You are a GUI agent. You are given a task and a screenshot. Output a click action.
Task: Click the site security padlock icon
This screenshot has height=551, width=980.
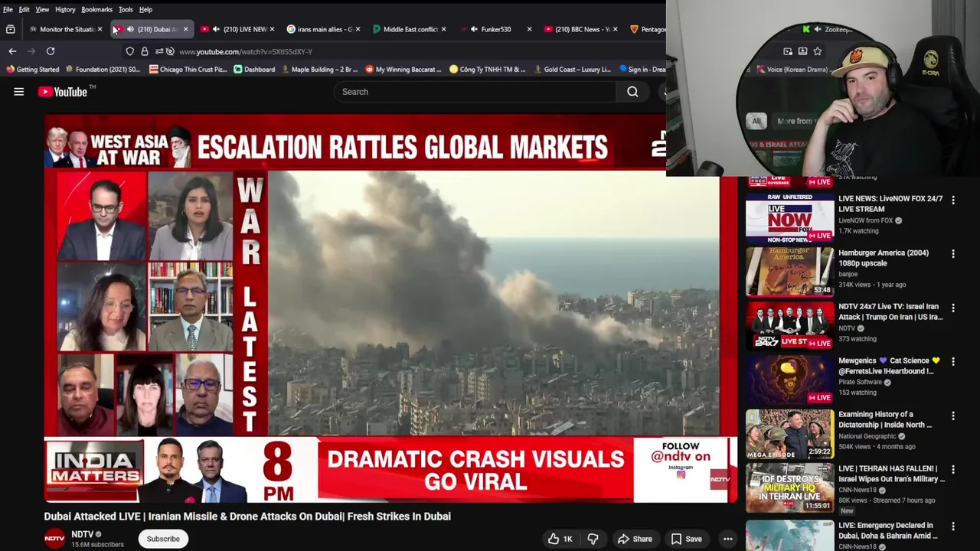pyautogui.click(x=145, y=51)
